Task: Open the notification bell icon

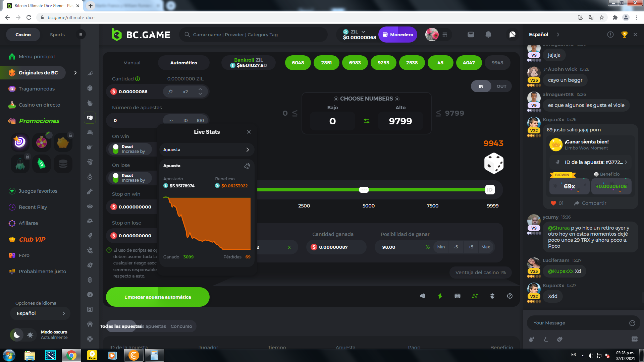Action: point(488,35)
